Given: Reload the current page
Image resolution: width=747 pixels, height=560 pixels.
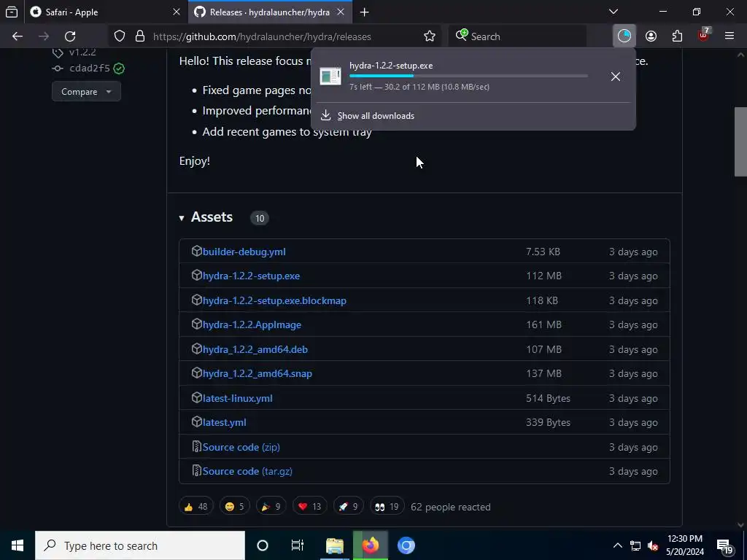Looking at the screenshot, I should tap(70, 36).
